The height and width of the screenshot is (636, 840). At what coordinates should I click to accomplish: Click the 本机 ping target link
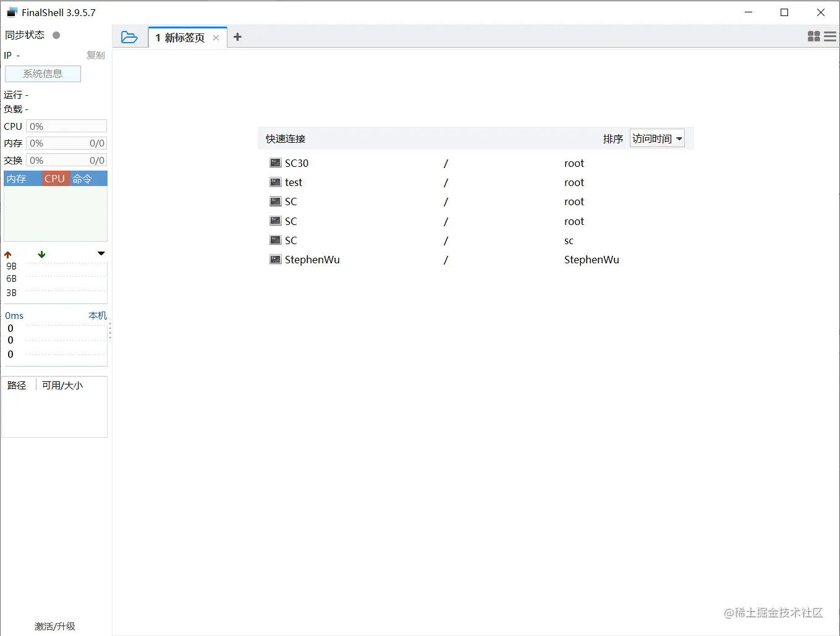pos(98,315)
